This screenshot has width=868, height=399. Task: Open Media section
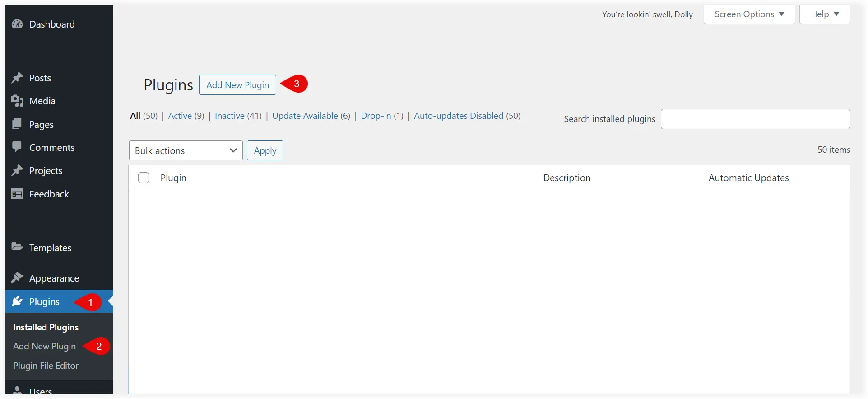click(42, 101)
